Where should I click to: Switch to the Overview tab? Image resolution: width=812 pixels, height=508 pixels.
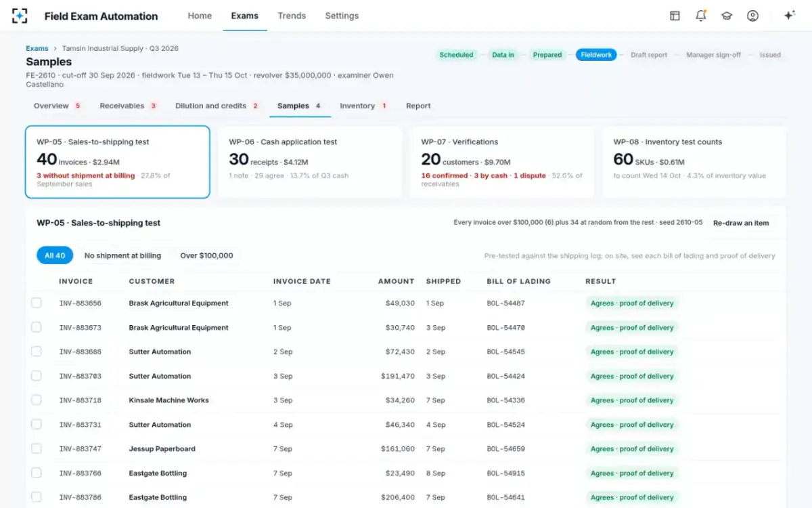click(58, 106)
